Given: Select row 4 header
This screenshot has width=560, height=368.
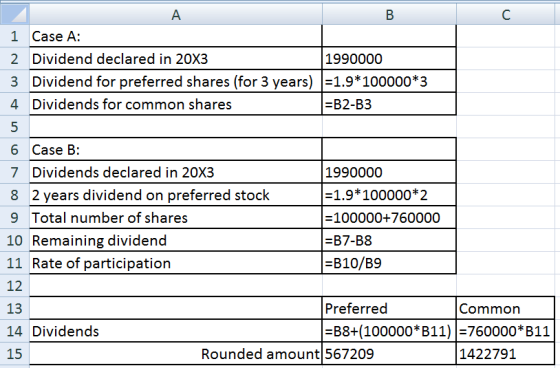Looking at the screenshot, I should pyautogui.click(x=15, y=104).
